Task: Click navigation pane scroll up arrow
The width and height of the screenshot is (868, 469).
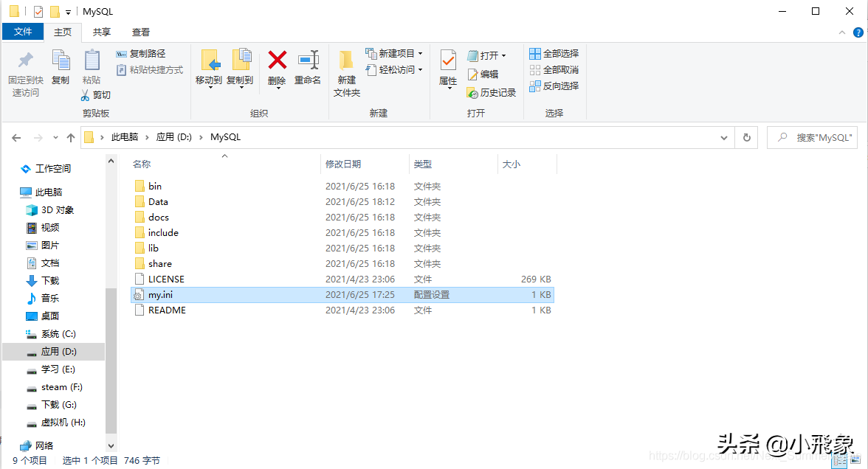Action: tap(111, 161)
